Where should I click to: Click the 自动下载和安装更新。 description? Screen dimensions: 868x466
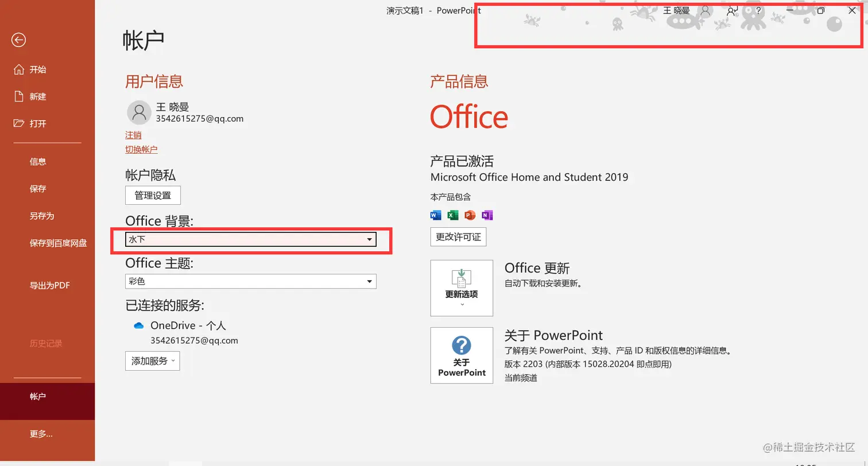543,283
